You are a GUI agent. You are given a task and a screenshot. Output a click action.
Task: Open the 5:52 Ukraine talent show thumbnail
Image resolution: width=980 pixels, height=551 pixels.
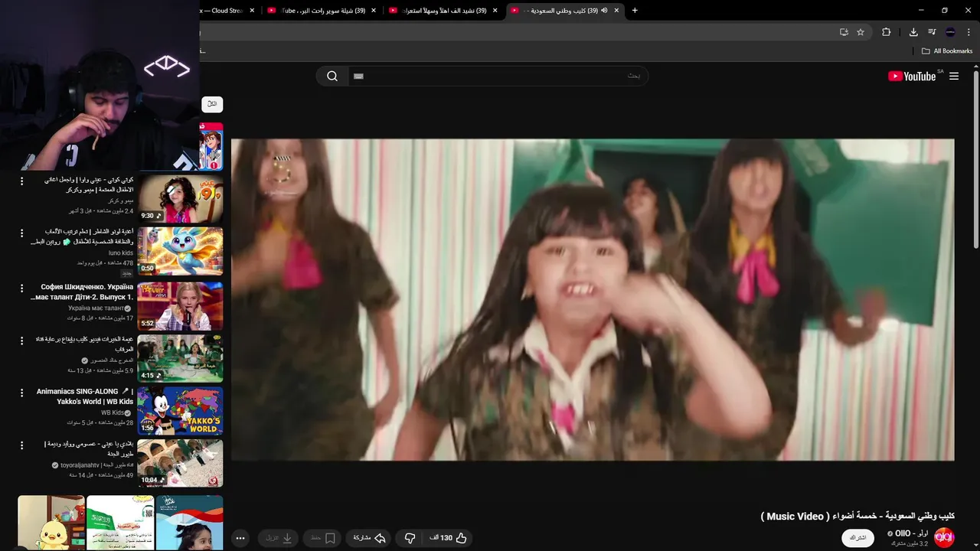point(180,306)
